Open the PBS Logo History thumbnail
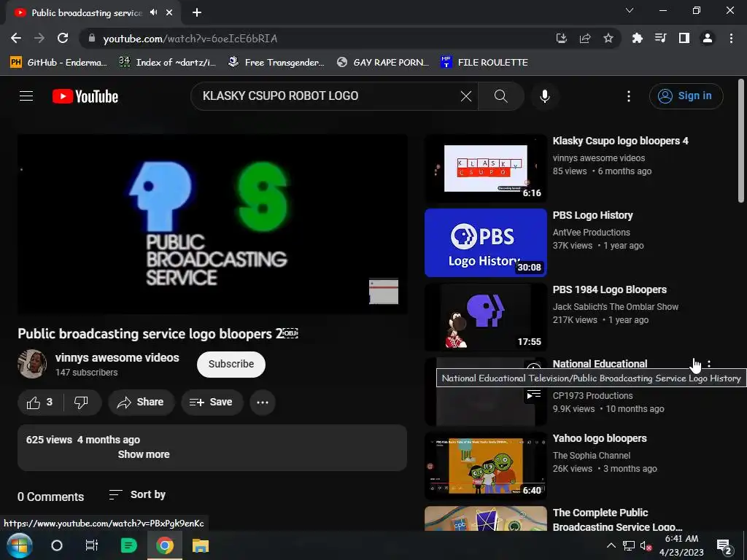The width and height of the screenshot is (747, 560). coord(485,243)
